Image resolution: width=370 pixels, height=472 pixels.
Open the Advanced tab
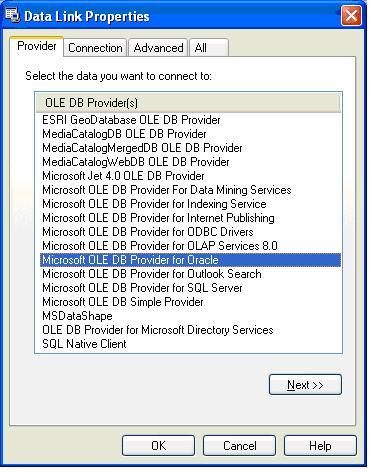click(158, 48)
